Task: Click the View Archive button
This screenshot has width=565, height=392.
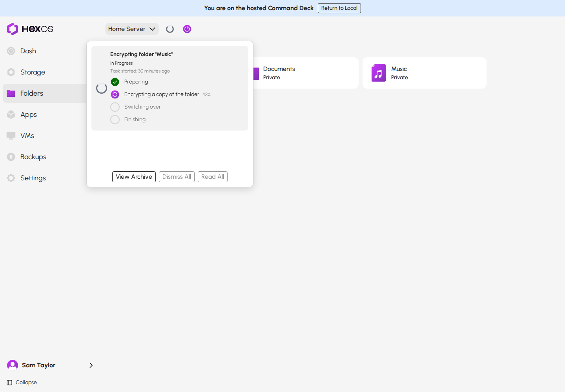Action: (x=134, y=177)
